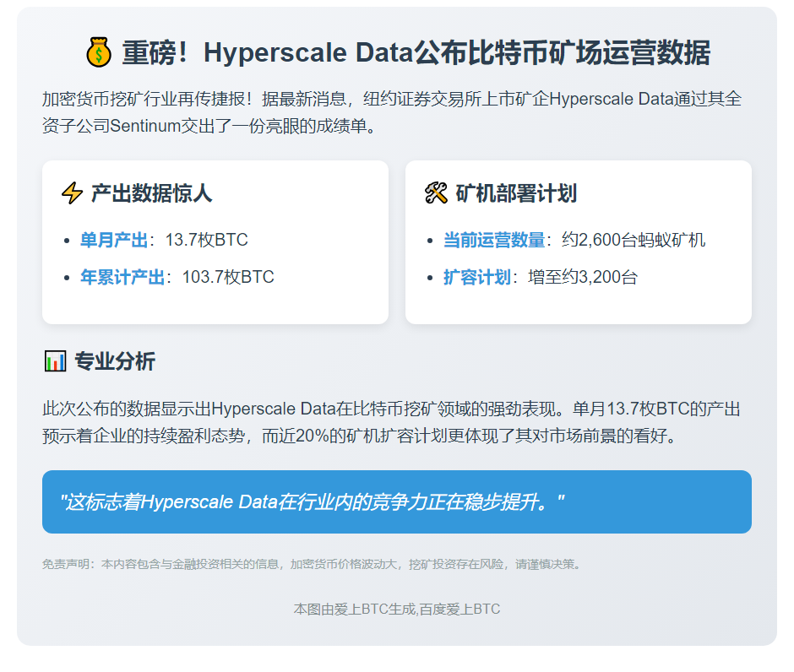
Task: Click the 免责声明 disclaimer text
Action: point(313,564)
